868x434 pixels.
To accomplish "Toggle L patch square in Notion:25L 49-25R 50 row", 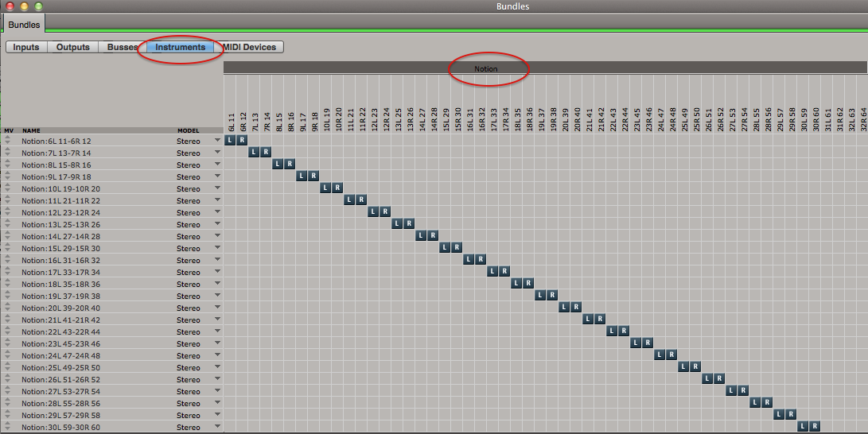I will (x=683, y=366).
